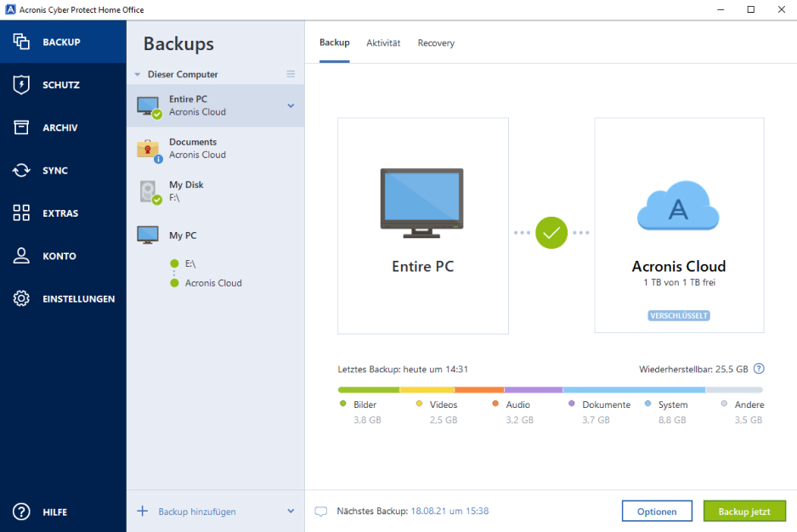Open the Sync arrows icon
This screenshot has width=797, height=532.
[x=21, y=170]
